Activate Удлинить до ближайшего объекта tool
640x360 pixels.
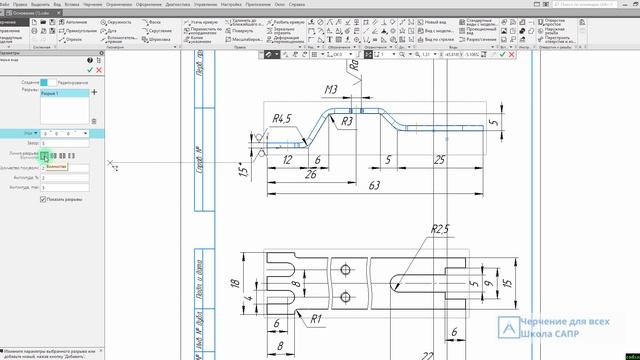(x=243, y=22)
